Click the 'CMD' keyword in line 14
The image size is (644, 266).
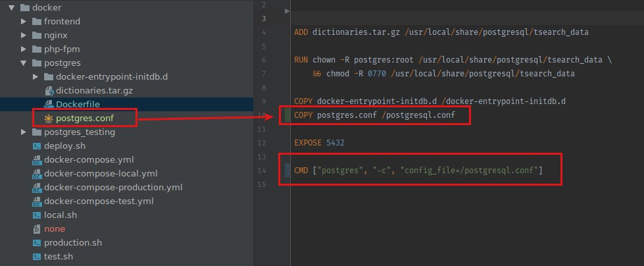(x=301, y=171)
